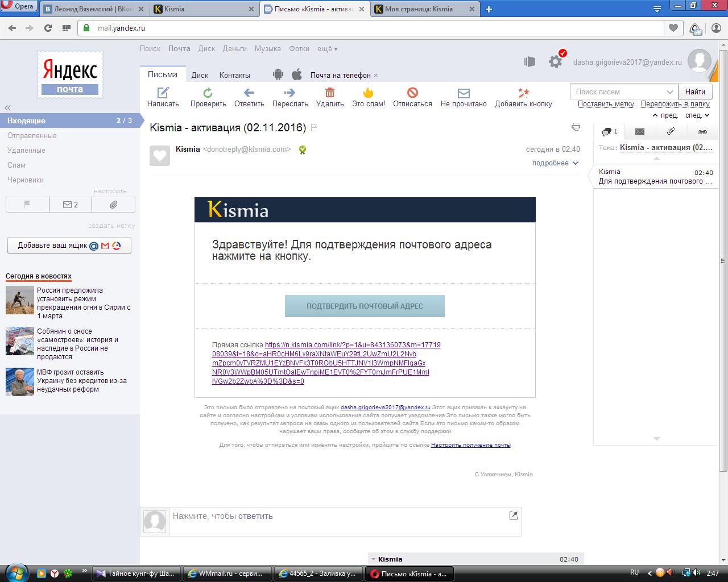Click the Android app icon
Viewport: 728px width, 582px height.
point(278,74)
